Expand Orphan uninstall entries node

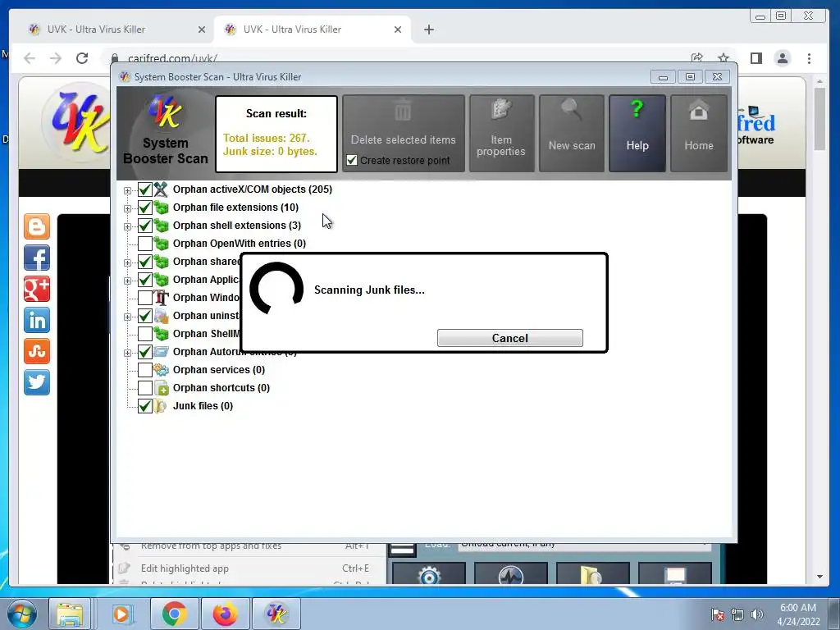(127, 317)
